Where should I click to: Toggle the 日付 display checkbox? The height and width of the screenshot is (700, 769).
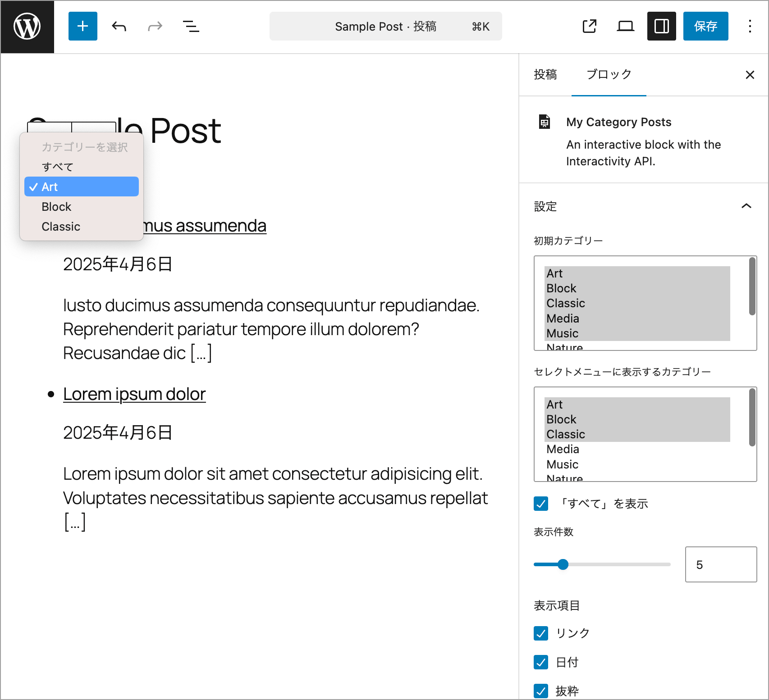tap(541, 662)
